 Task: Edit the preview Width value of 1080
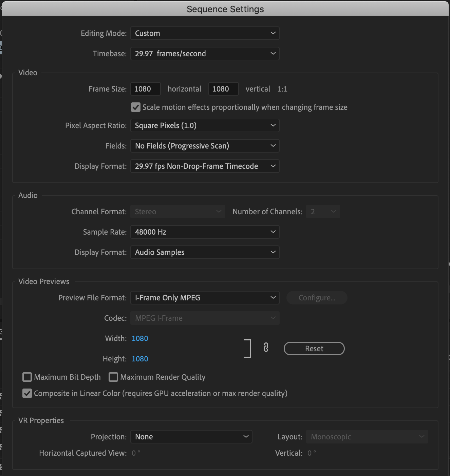coord(140,338)
